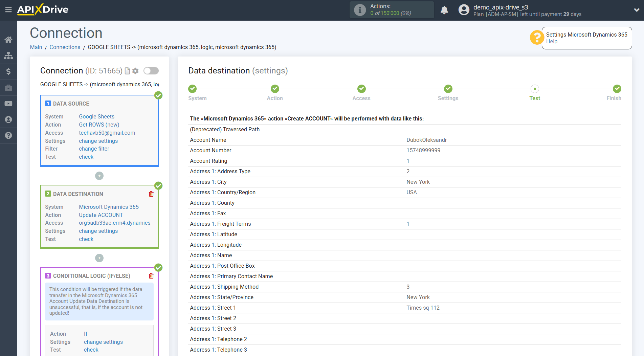Click the CONDITIONAL LOGIC (IF/ELSE) header

(91, 276)
